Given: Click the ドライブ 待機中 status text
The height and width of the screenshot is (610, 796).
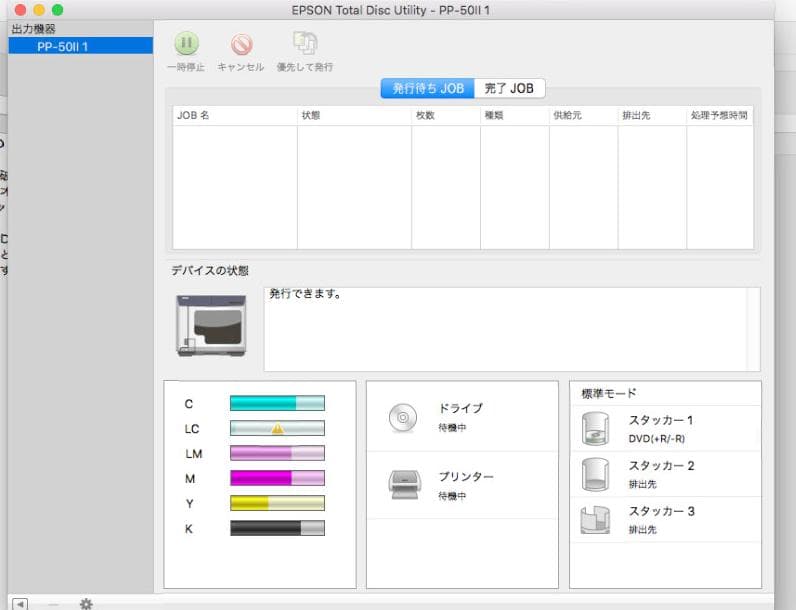Looking at the screenshot, I should click(x=452, y=428).
